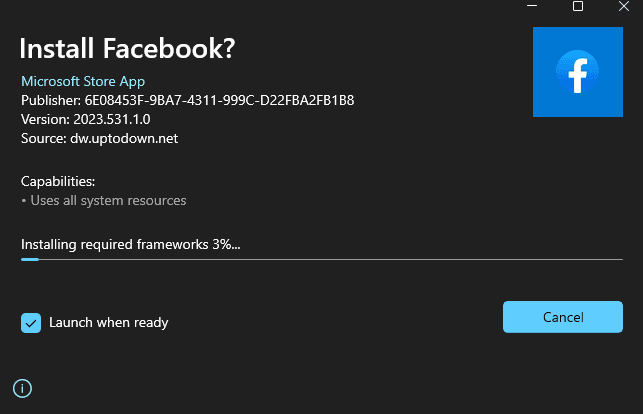Uncheck the Launch when ready checkbox
Image resolution: width=643 pixels, height=414 pixels.
pos(30,322)
